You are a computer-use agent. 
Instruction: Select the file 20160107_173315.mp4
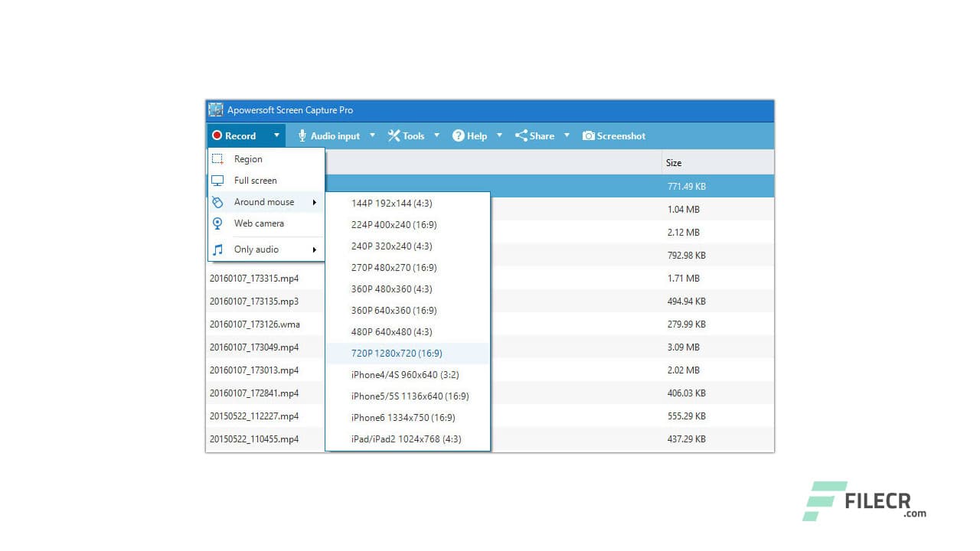(x=255, y=278)
